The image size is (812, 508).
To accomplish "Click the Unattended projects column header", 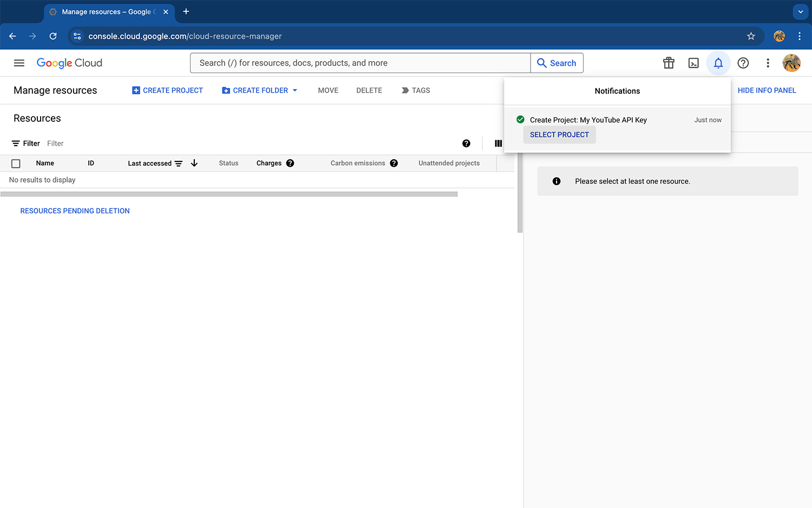I will click(449, 163).
